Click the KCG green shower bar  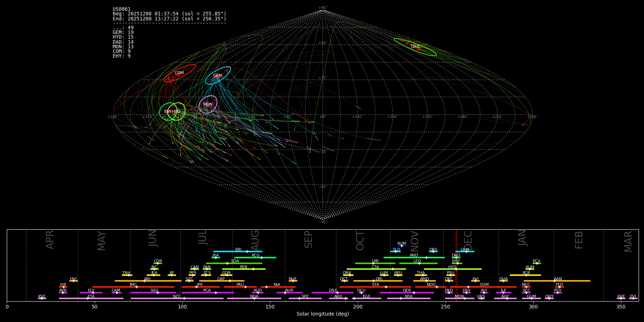coord(255,258)
